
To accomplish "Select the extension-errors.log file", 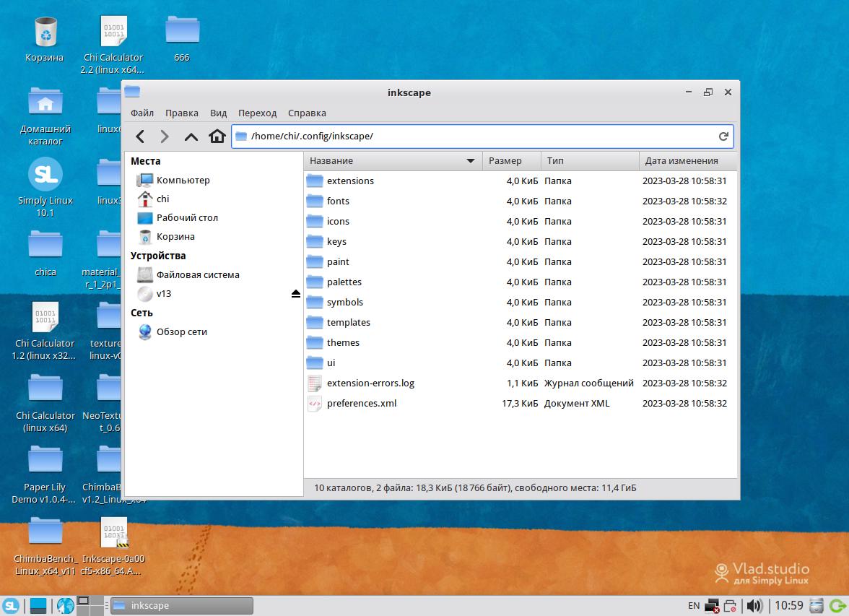I will coord(370,383).
